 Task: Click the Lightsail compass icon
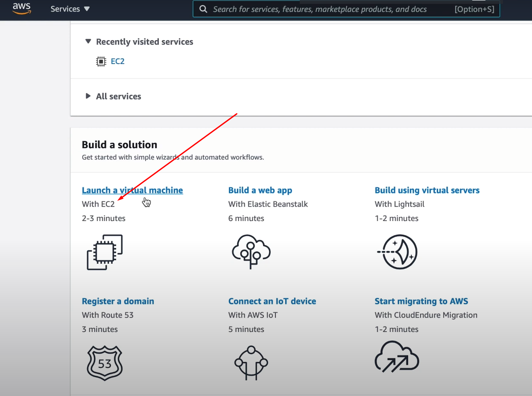[398, 252]
